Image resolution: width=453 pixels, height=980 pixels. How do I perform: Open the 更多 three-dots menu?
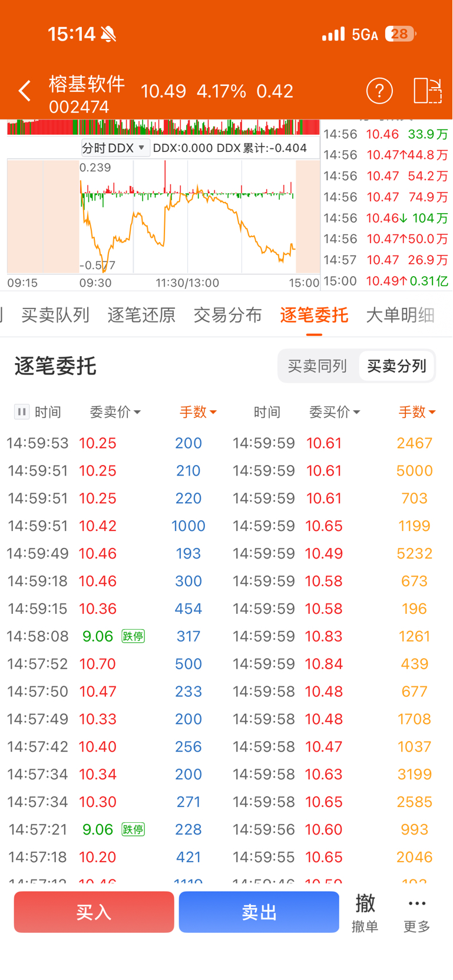click(416, 913)
